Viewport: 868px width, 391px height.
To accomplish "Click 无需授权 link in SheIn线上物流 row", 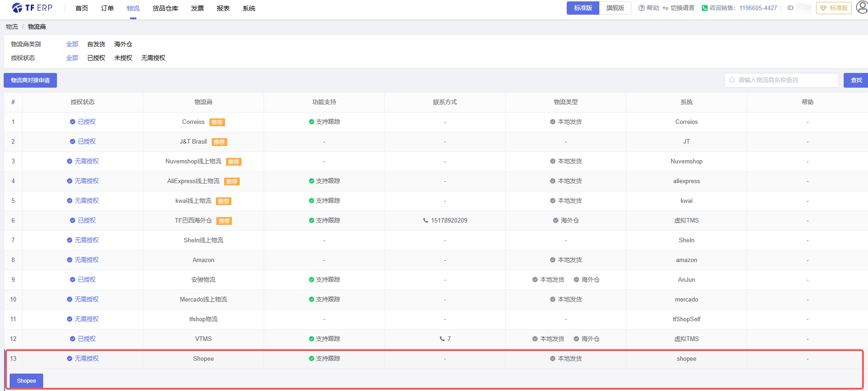I will click(x=87, y=240).
